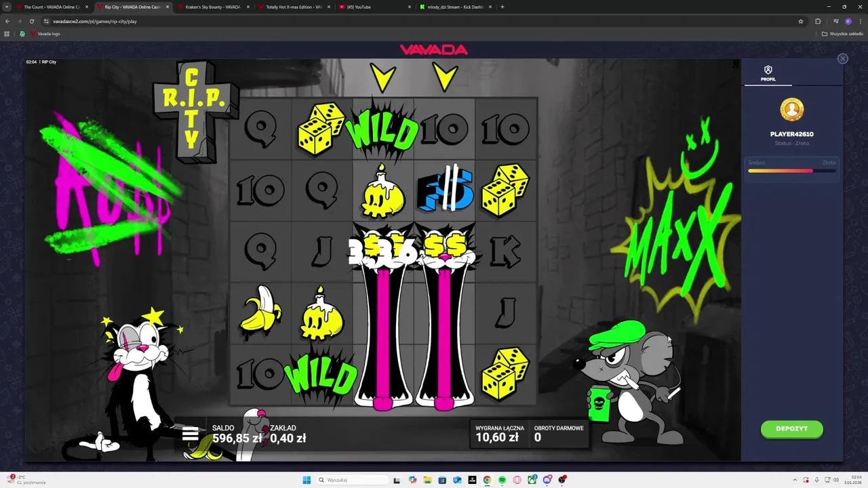
Task: Click the DEPOZYT button
Action: pos(791,428)
